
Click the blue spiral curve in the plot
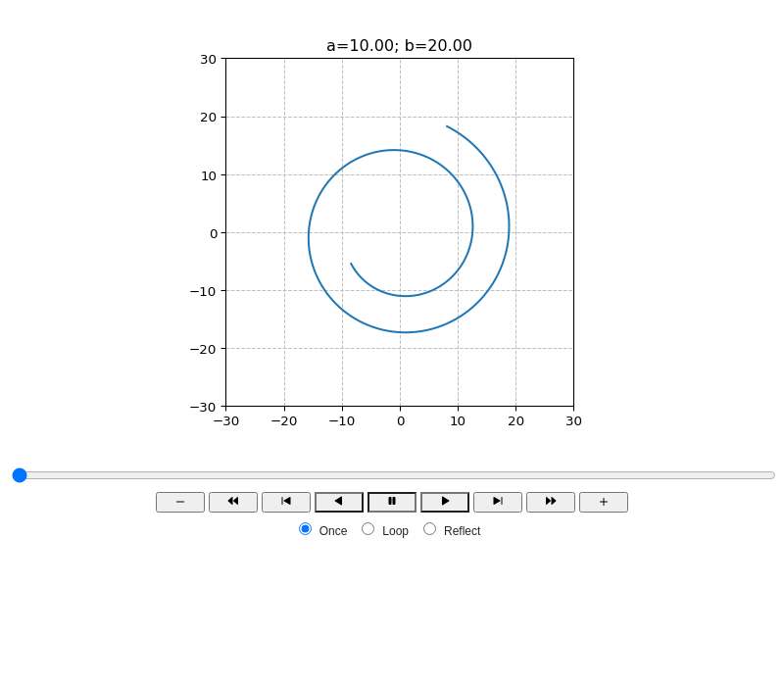(309, 235)
